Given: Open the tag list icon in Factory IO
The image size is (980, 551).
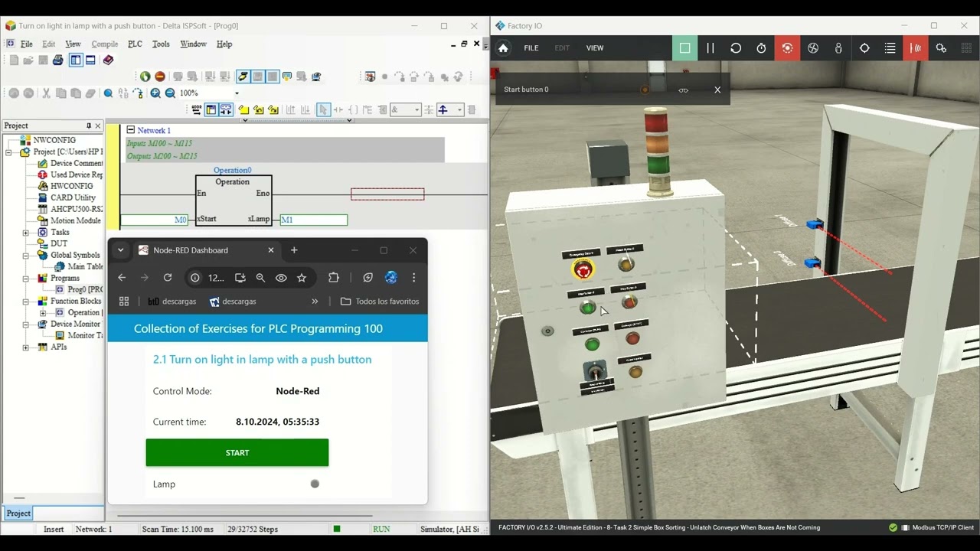Looking at the screenshot, I should (890, 48).
